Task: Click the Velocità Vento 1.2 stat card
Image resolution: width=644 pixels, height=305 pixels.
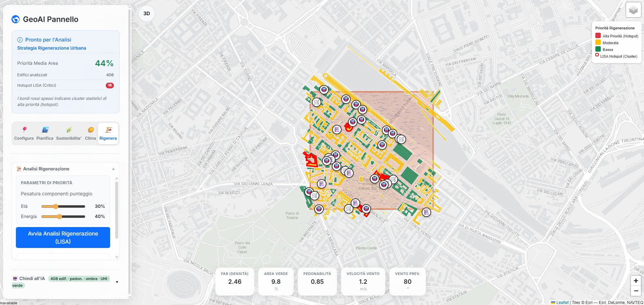Action: tap(363, 281)
